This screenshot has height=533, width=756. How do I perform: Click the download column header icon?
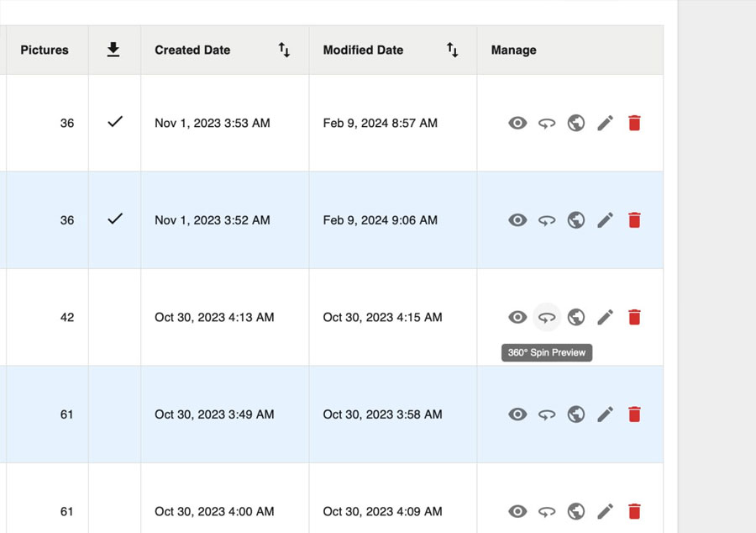[x=113, y=50]
